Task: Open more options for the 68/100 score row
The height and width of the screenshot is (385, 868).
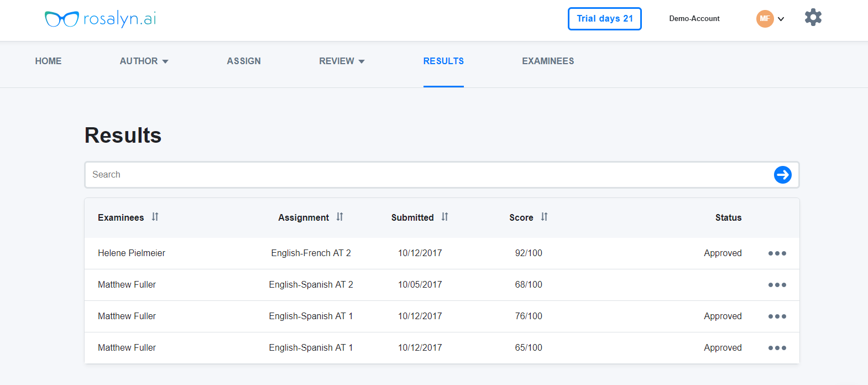Action: click(x=777, y=285)
